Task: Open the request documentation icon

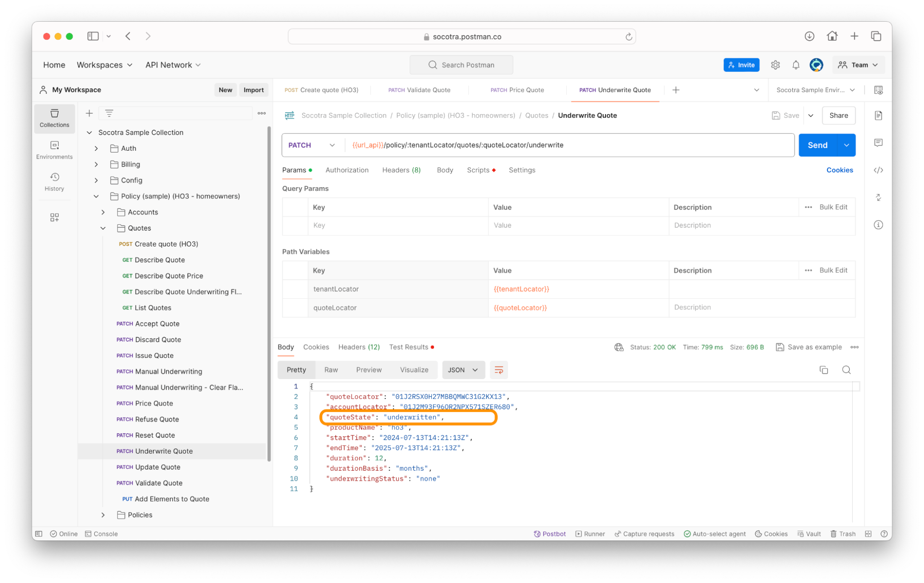Action: pyautogui.click(x=878, y=116)
